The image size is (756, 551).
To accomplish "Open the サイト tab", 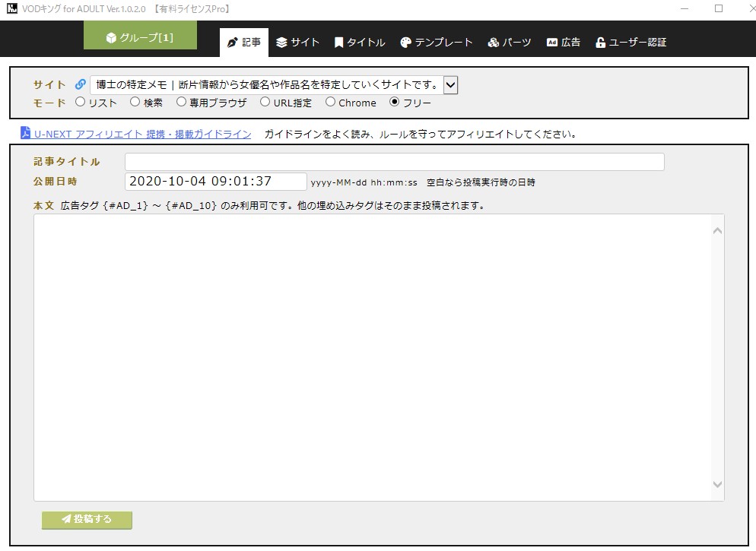I will 297,43.
